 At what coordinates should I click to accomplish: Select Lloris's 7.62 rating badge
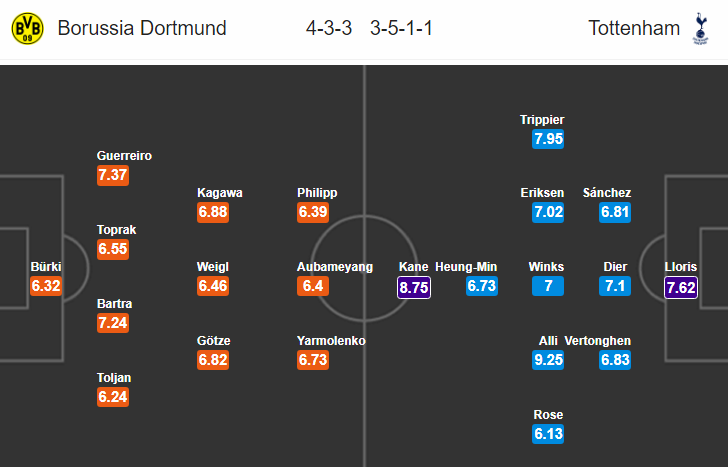[x=681, y=287]
